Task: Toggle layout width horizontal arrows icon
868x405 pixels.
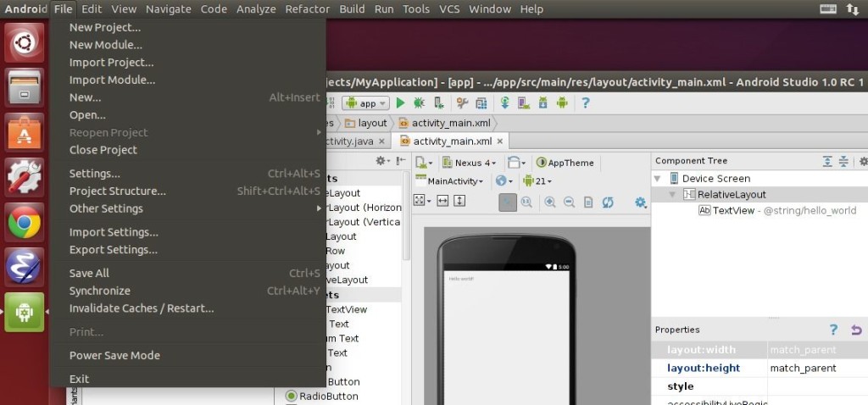Action: (442, 201)
